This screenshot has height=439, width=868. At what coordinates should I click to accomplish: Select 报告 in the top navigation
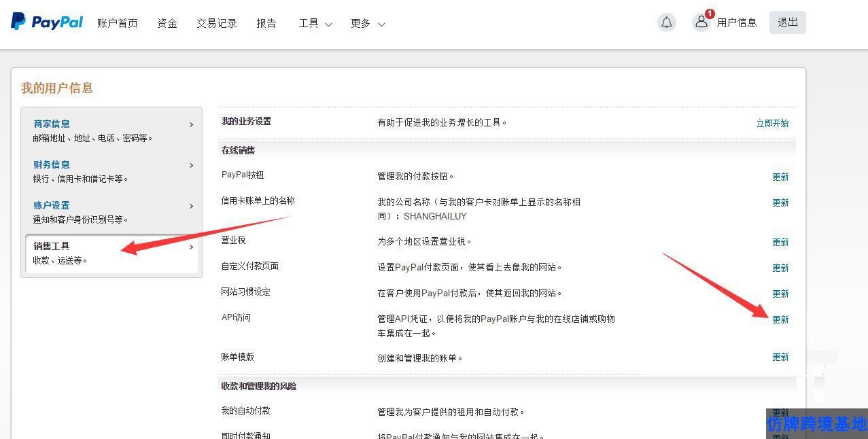(x=266, y=23)
